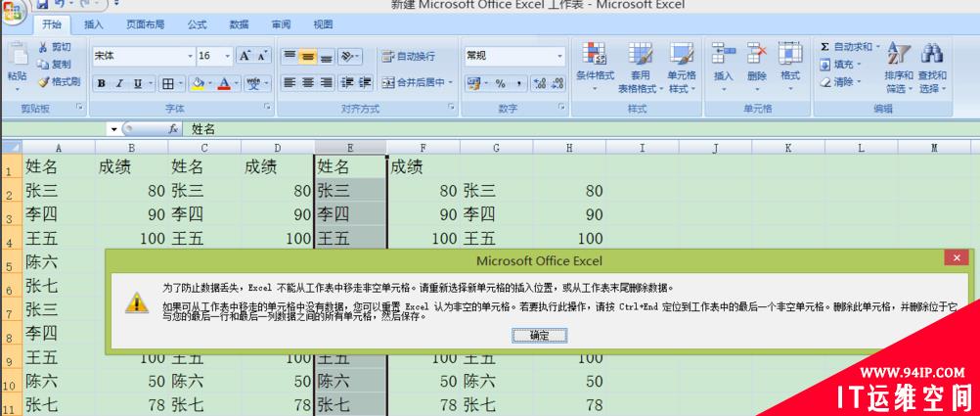Open Find and Select (查找和选择)
This screenshot has width=980, height=416.
(932, 68)
